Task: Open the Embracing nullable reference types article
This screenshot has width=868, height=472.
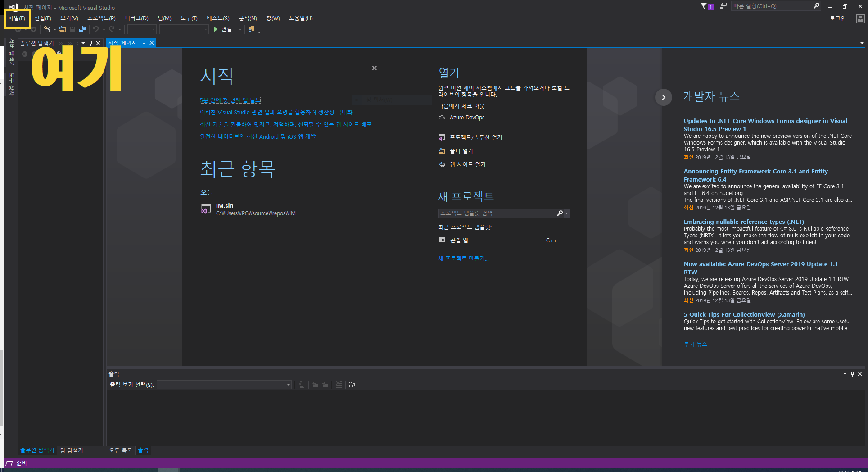Action: click(744, 222)
